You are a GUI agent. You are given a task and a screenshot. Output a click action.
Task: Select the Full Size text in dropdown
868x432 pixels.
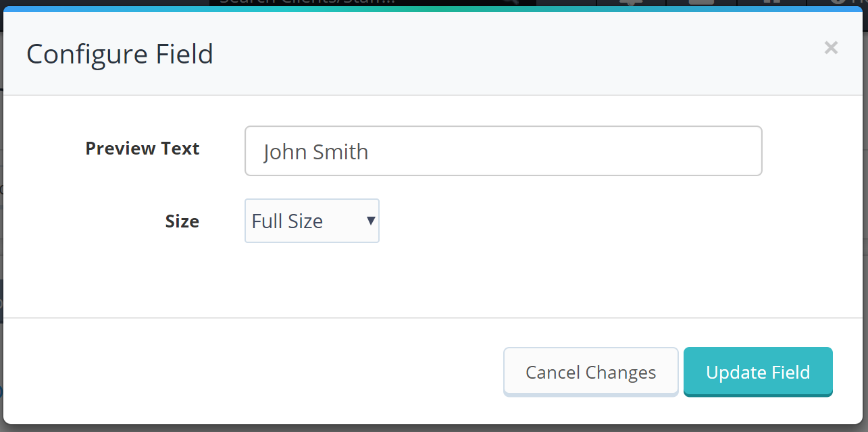pos(287,221)
